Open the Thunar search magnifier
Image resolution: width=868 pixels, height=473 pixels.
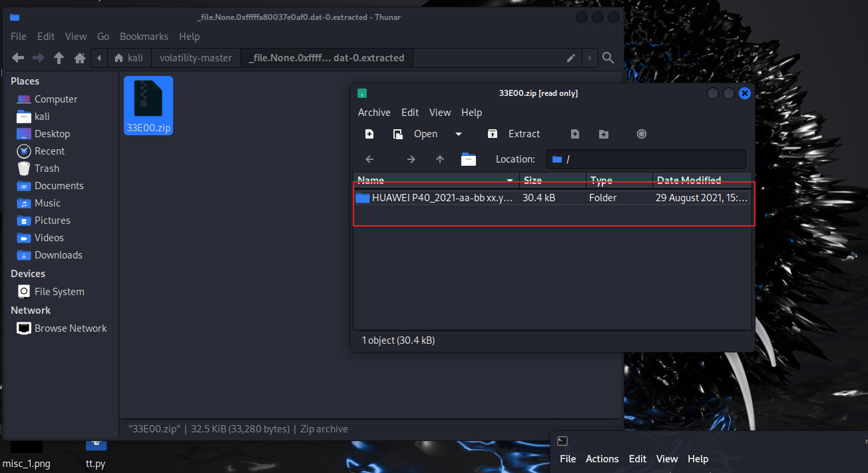point(608,59)
